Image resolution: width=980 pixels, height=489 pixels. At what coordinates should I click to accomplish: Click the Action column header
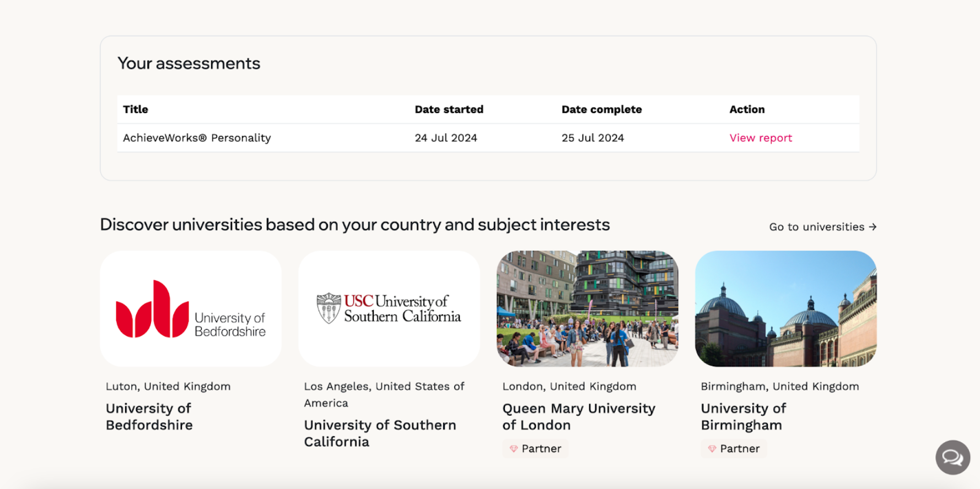pos(747,109)
